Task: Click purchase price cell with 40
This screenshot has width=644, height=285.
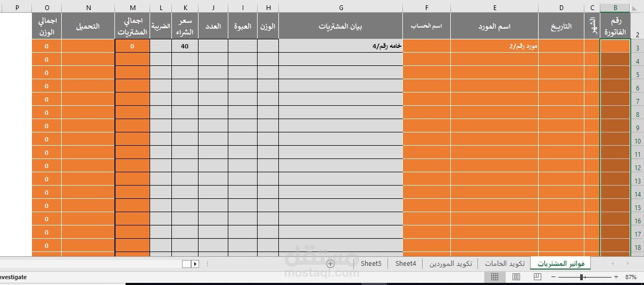Action: pyautogui.click(x=185, y=46)
